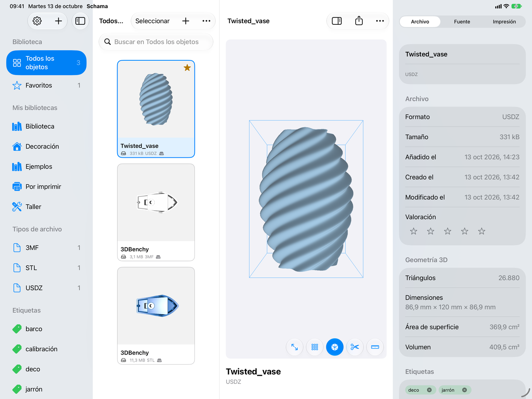Click the plus button beside Seleccionar
The image size is (532, 399).
click(x=186, y=21)
